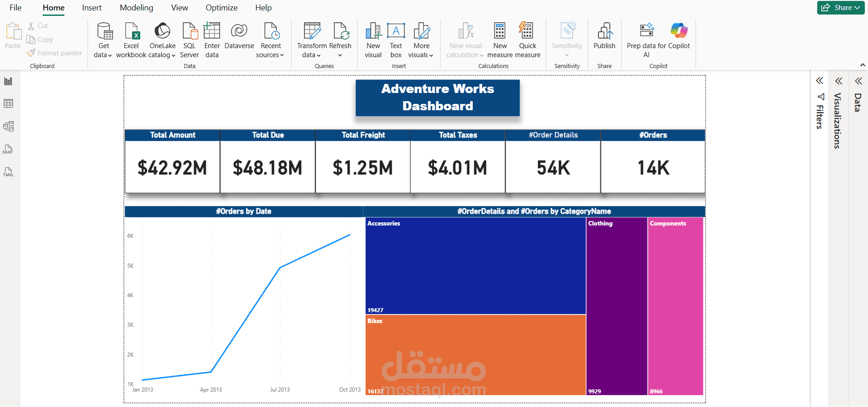
Task: Import an Excel workbook
Action: (x=131, y=40)
